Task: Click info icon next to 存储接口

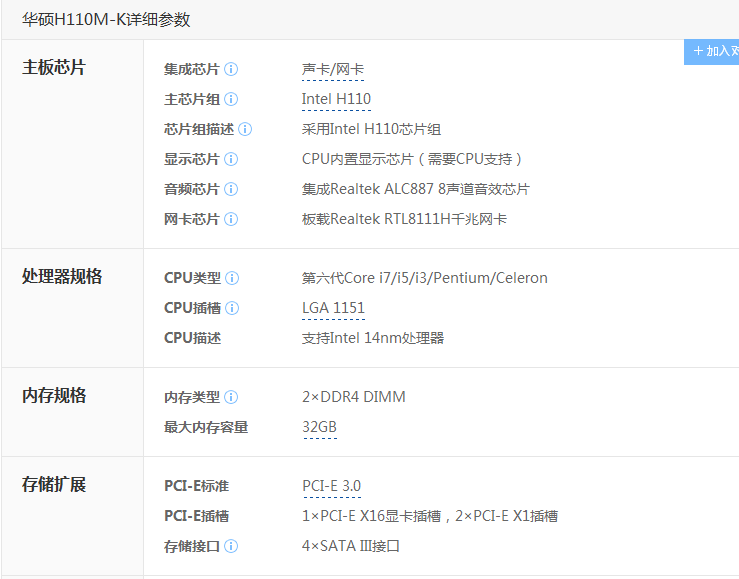Action: pos(231,546)
